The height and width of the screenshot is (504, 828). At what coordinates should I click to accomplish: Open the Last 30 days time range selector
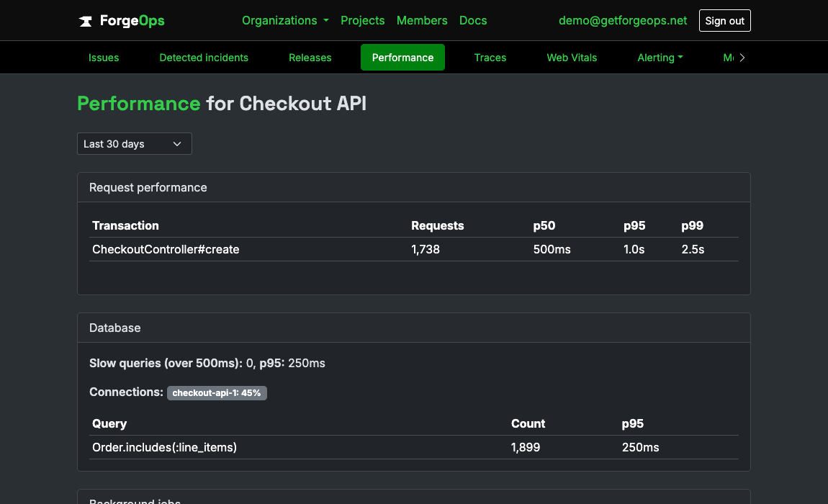134,144
